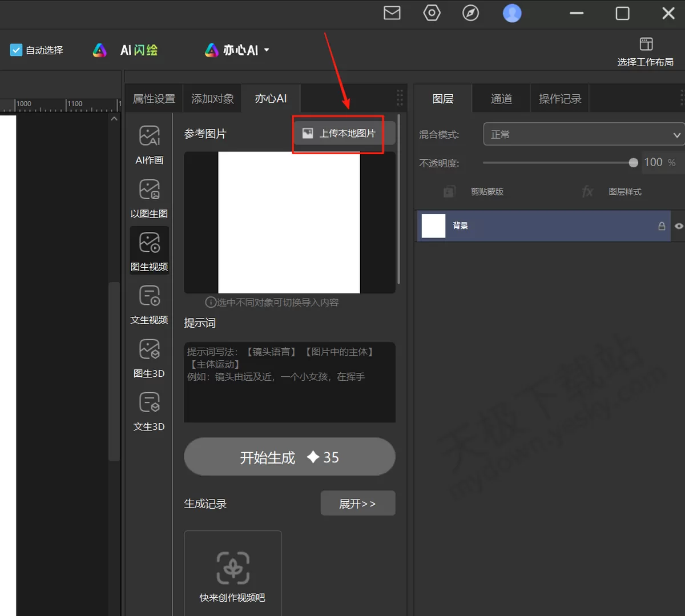Hide the 背景 layer with eye icon
This screenshot has width=685, height=616.
tap(679, 226)
